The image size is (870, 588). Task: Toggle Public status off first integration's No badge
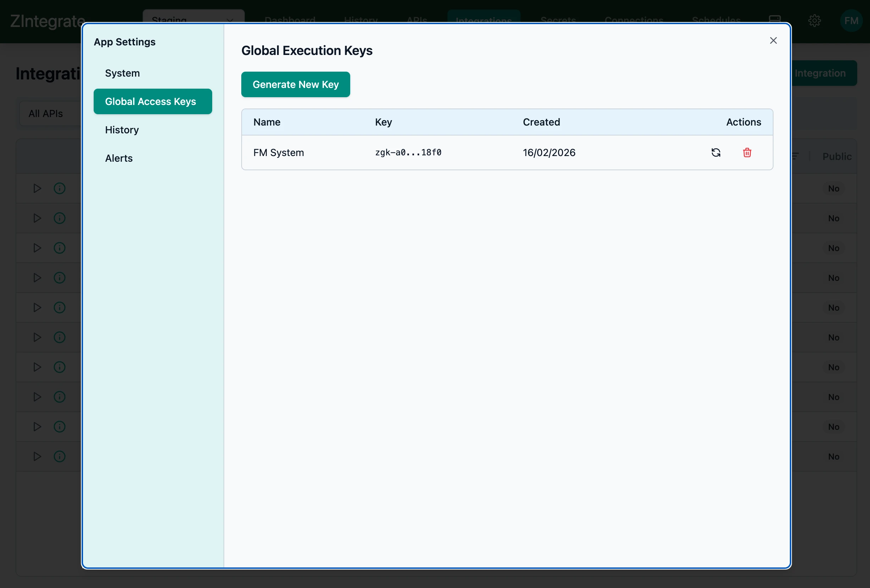coord(834,188)
